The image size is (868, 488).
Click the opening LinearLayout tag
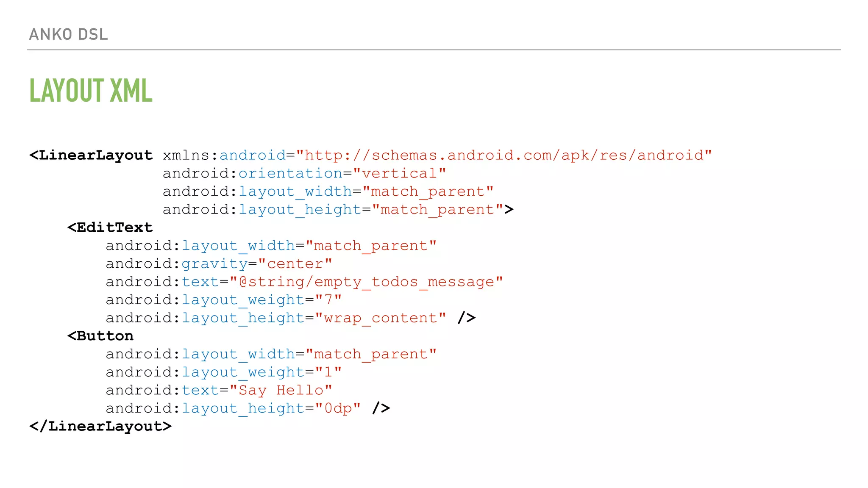pyautogui.click(x=91, y=155)
